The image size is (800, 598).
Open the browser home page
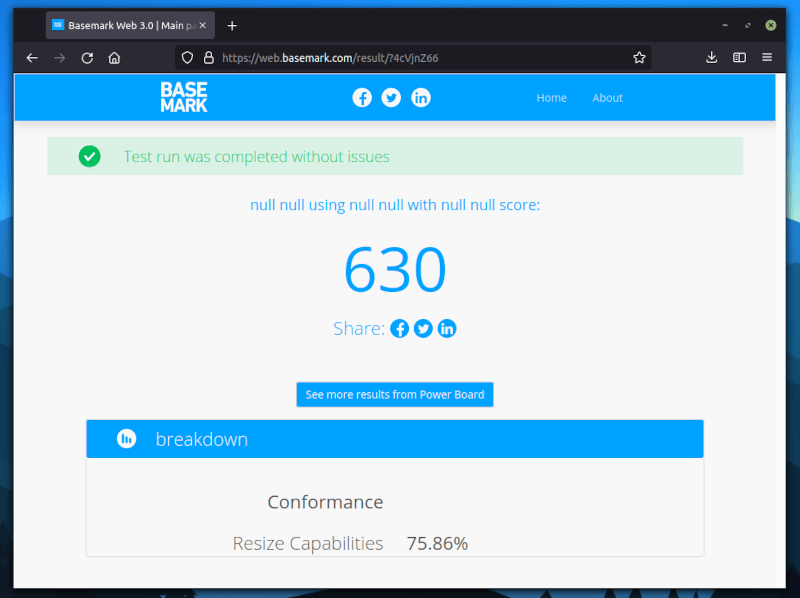point(114,58)
